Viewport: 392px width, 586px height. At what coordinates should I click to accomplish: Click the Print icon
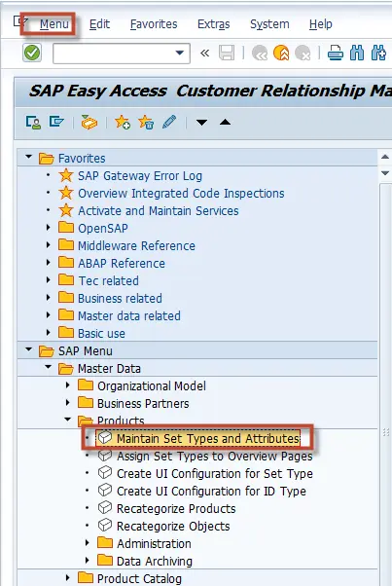(x=336, y=54)
